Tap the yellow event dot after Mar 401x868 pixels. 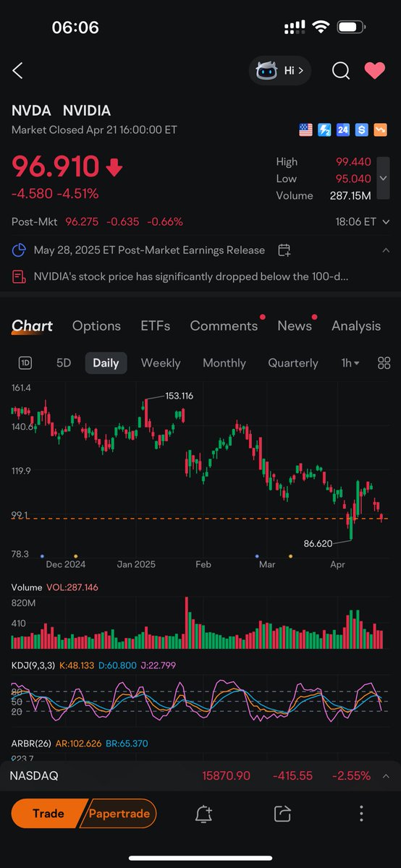pyautogui.click(x=290, y=556)
